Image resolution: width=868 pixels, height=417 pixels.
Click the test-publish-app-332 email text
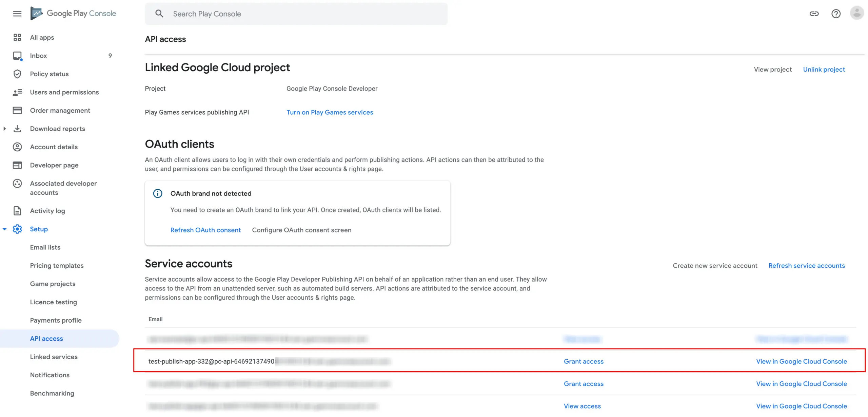(x=212, y=362)
